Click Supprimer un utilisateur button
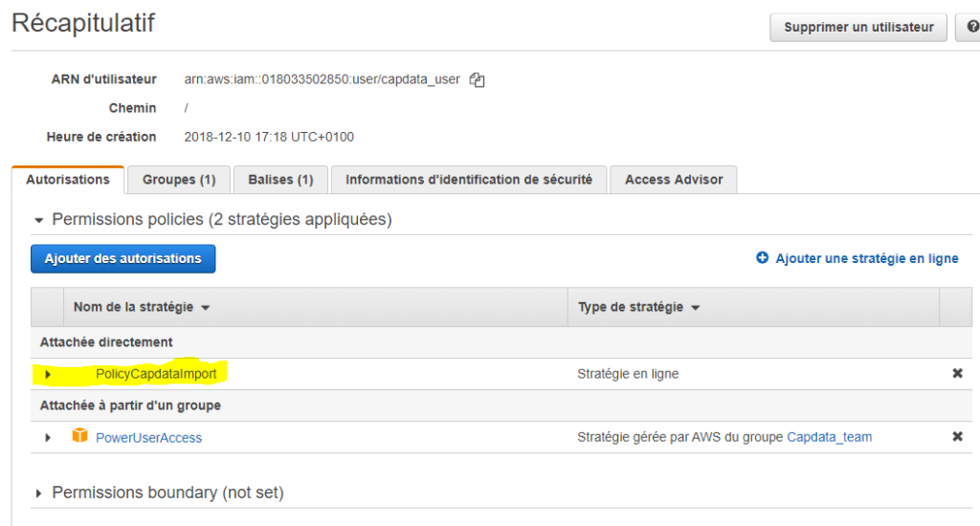The height and width of the screenshot is (526, 980). (x=858, y=28)
